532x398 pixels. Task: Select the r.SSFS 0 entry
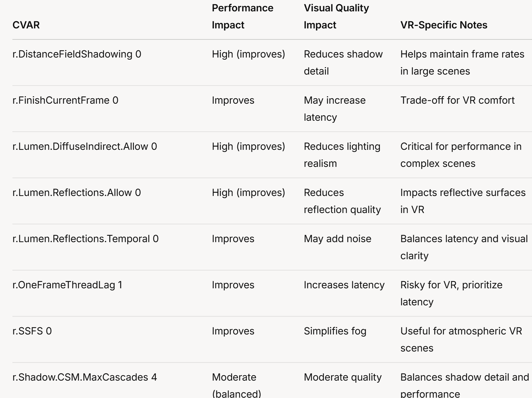[32, 331]
